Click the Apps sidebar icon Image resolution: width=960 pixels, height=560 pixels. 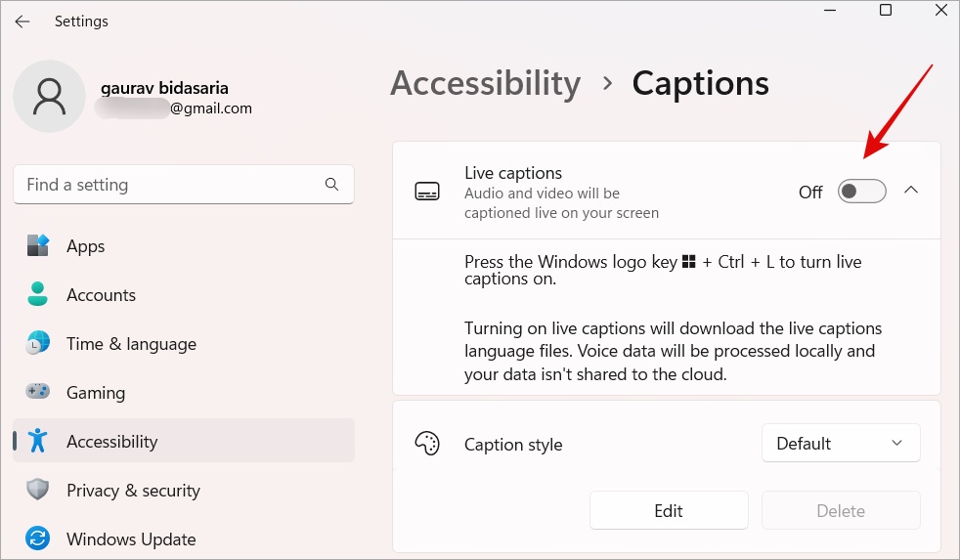click(38, 245)
